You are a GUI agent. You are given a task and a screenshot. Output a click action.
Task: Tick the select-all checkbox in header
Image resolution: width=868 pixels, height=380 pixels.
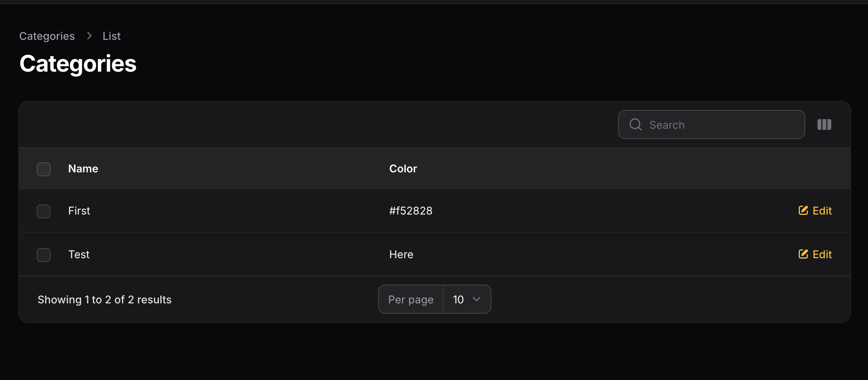click(x=44, y=169)
